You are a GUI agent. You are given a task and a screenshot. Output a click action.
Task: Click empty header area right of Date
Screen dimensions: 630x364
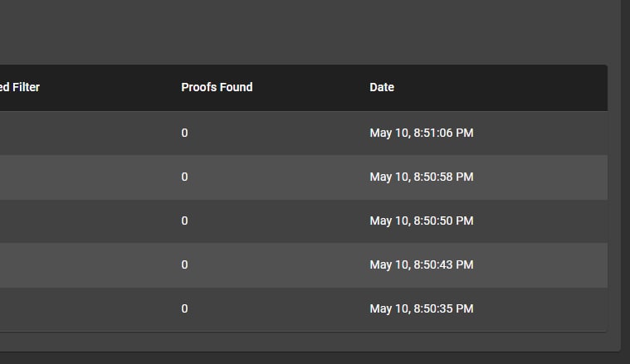coord(531,87)
